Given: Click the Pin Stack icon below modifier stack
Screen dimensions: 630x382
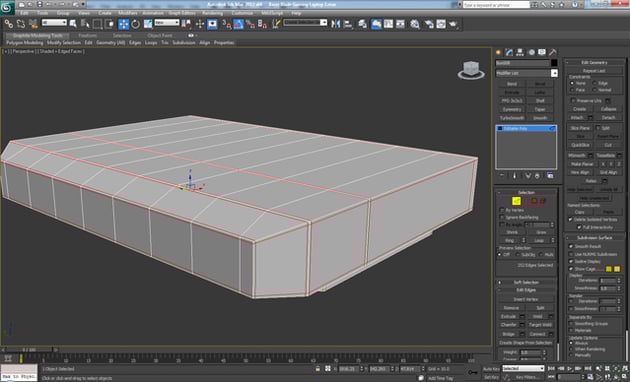Looking at the screenshot, I should pos(502,176).
